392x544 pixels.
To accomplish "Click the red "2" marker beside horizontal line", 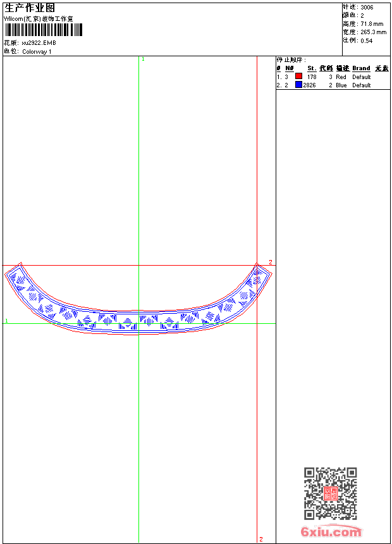I will tap(271, 263).
